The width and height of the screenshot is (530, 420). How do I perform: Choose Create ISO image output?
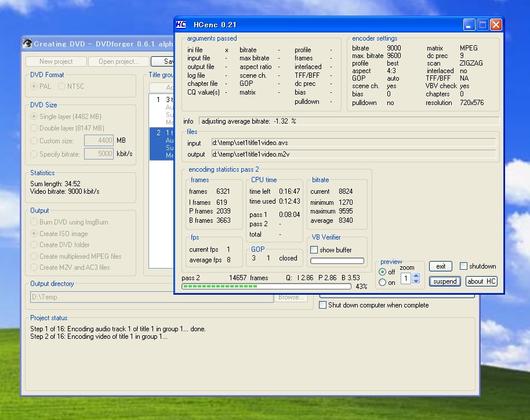pos(34,234)
